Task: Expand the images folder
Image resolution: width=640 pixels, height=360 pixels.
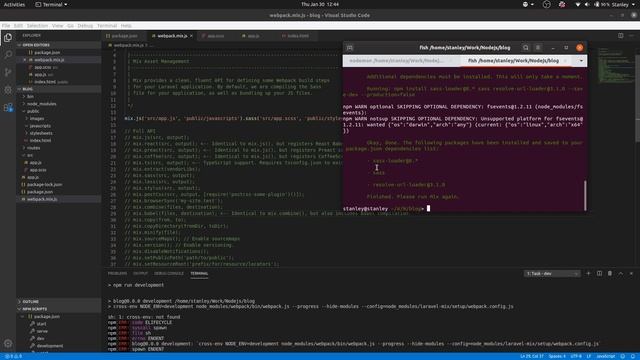Action: point(37,118)
